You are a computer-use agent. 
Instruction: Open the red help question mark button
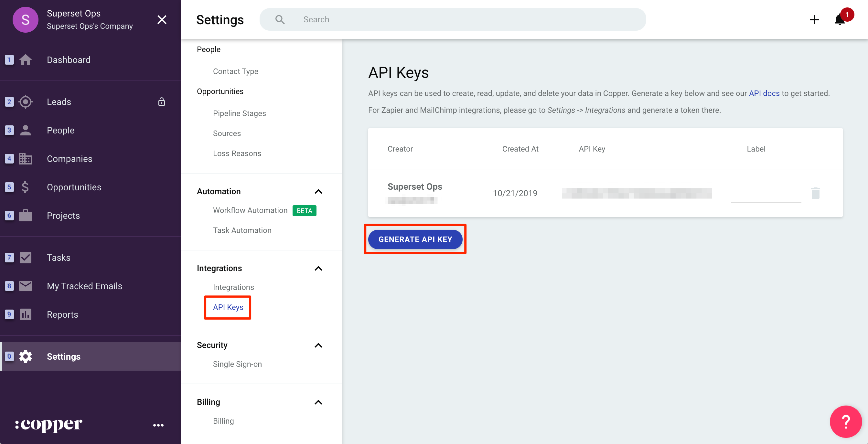(x=846, y=421)
